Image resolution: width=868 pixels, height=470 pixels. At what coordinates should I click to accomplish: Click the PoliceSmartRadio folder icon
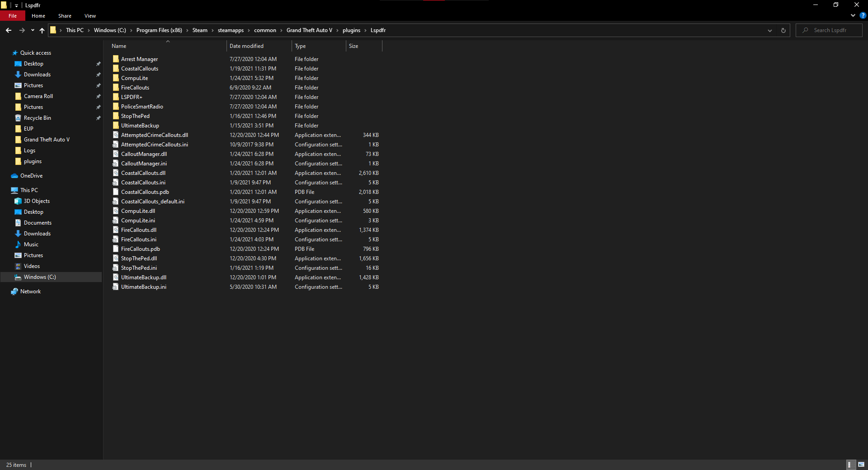click(x=116, y=107)
